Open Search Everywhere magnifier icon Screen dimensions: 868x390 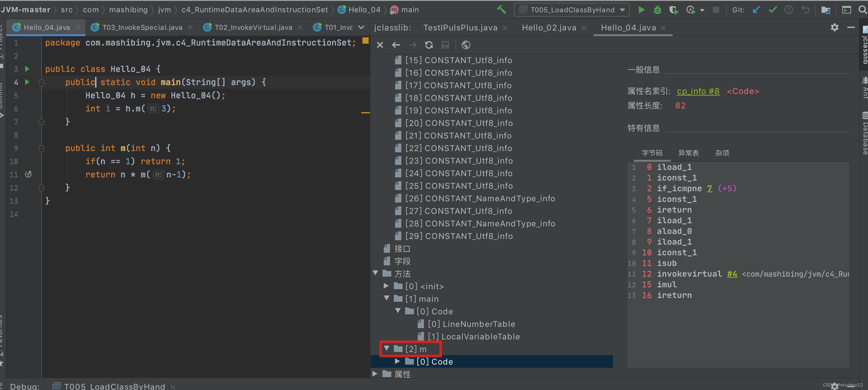point(863,10)
